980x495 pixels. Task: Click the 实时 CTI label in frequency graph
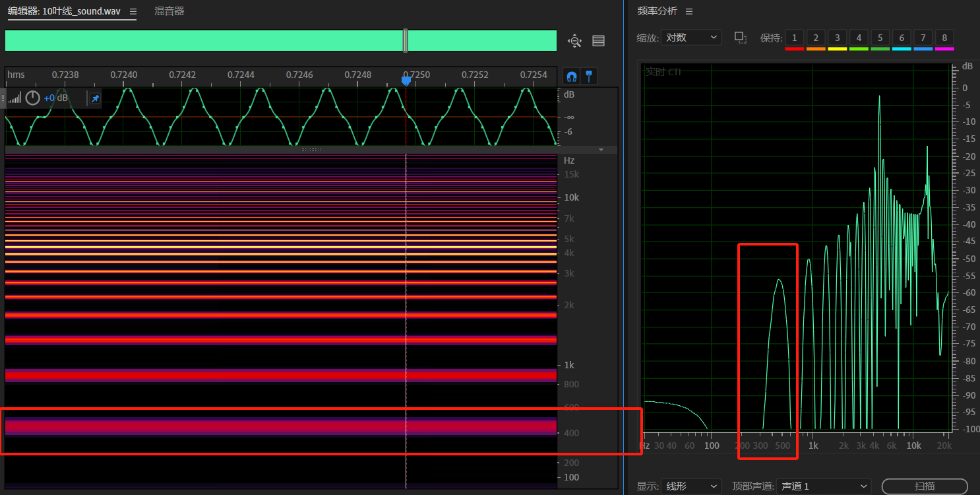pos(663,71)
